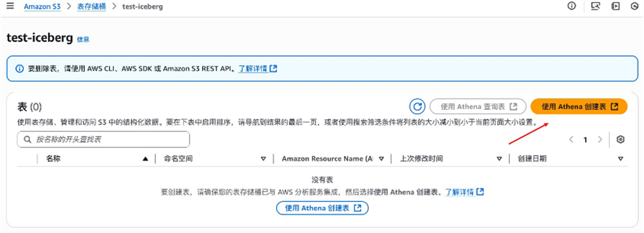Open table preferences gear icon
The height and width of the screenshot is (233, 644).
(x=620, y=140)
